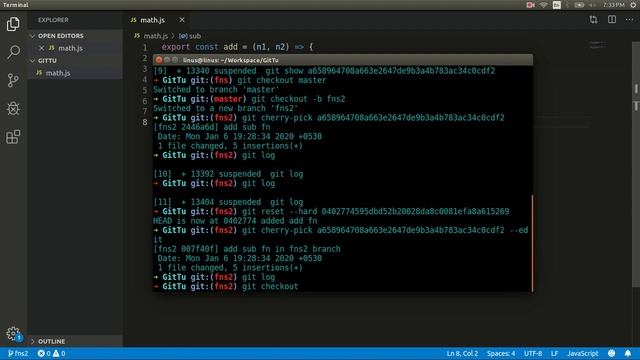The width and height of the screenshot is (640, 360).
Task: Open notifications bell in status bar
Action: click(628, 353)
